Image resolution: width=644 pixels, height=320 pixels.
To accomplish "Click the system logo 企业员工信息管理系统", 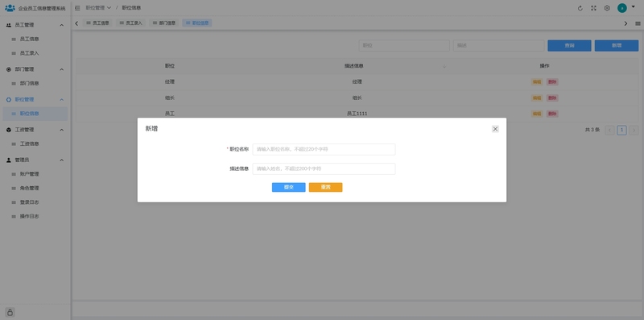I will click(35, 8).
